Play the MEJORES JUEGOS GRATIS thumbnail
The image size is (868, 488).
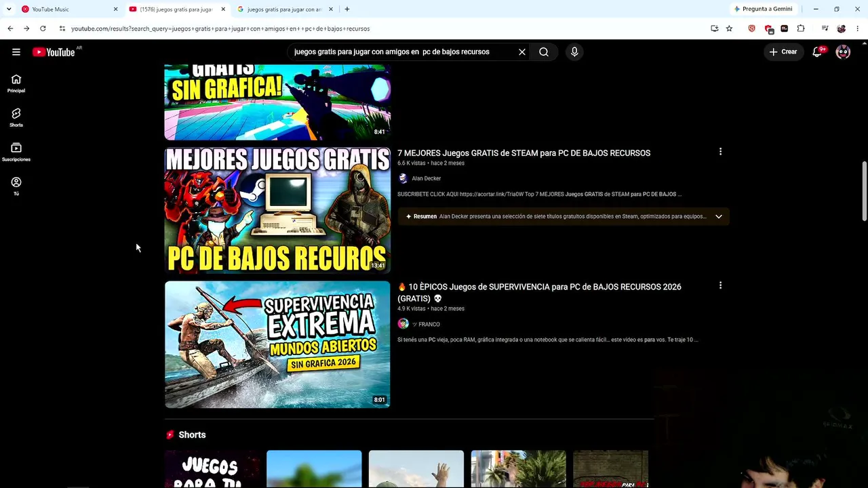coord(277,210)
